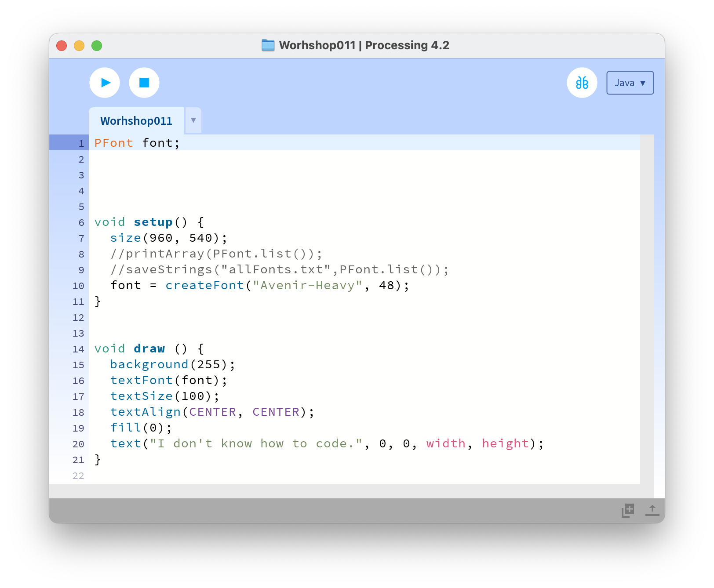
Task: Run the sketch with the play button
Action: click(x=105, y=83)
